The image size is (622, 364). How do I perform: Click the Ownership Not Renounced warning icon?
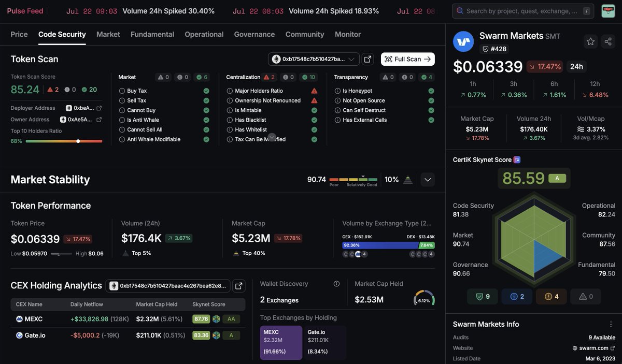pyautogui.click(x=314, y=100)
